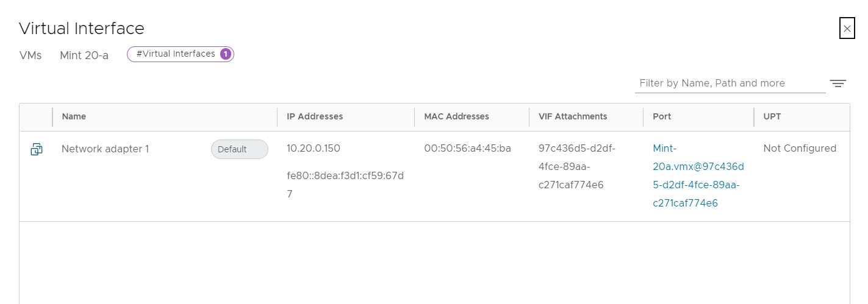Focus the Filter by Name, Path field
Screen dimensions: 868x304
coord(730,83)
